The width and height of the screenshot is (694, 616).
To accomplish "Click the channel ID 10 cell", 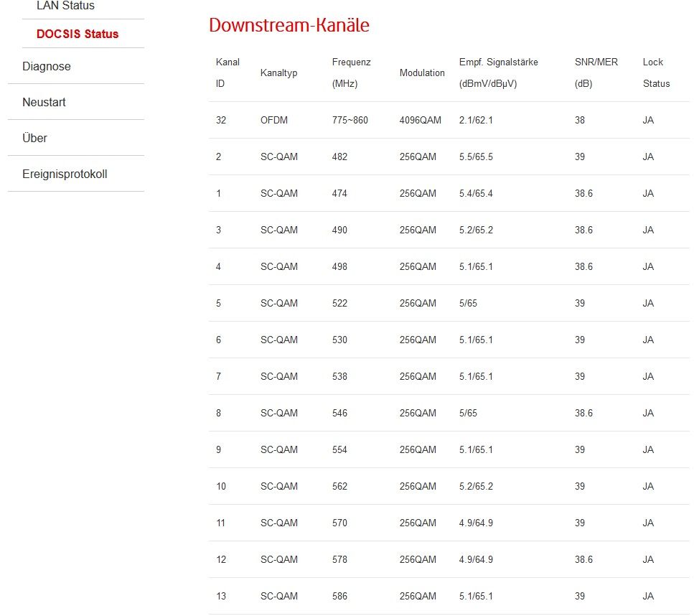I will (221, 486).
